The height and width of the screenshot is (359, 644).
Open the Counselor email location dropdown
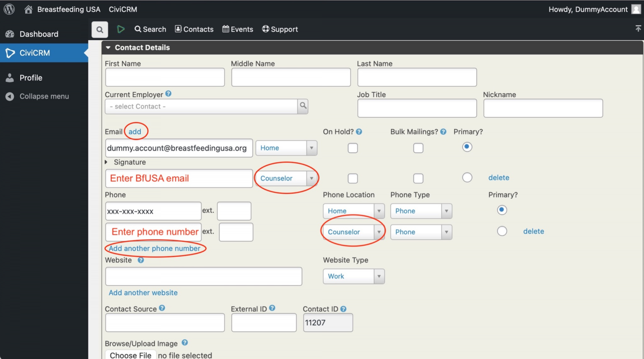click(286, 178)
